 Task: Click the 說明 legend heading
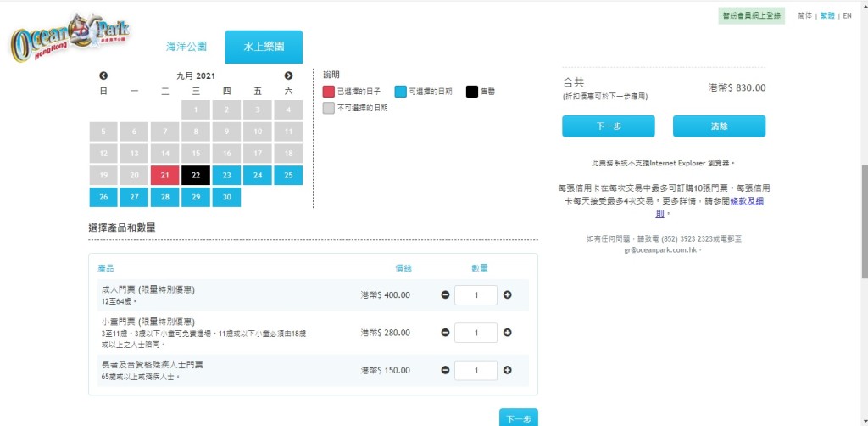click(x=331, y=74)
